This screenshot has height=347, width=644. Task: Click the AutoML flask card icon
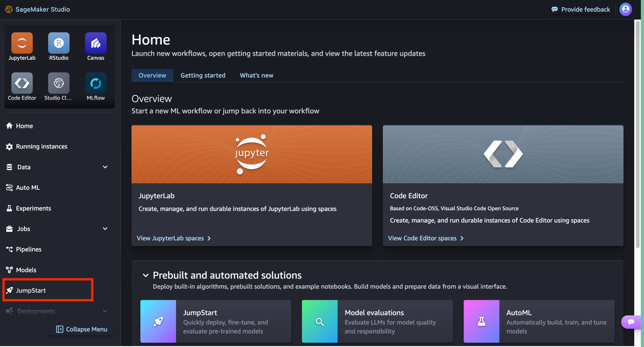point(481,322)
